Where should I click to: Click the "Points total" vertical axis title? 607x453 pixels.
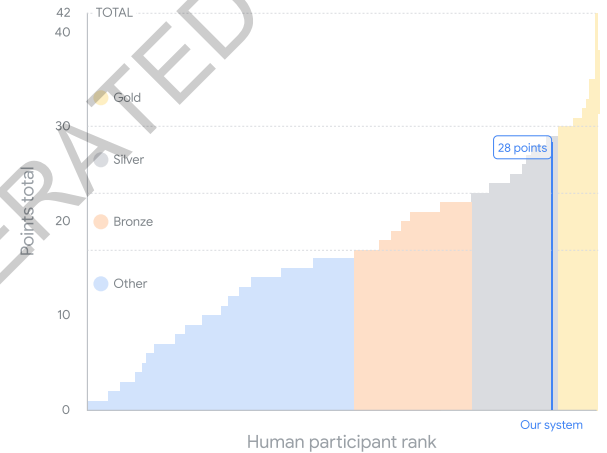tap(28, 210)
